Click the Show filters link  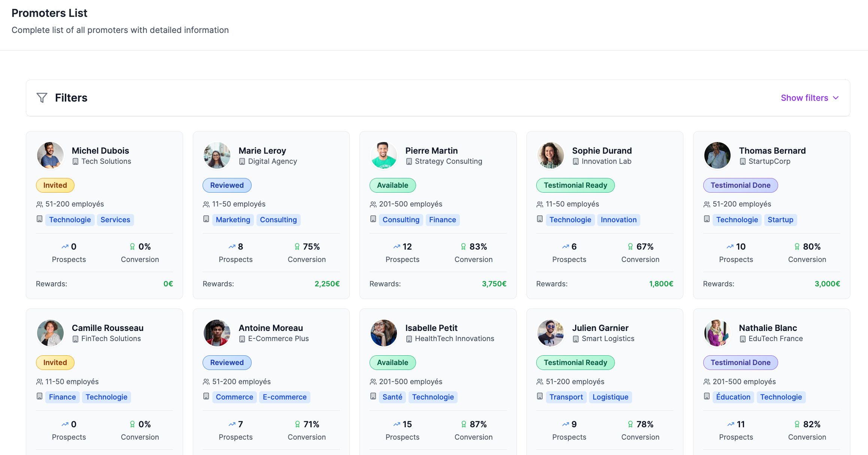(804, 98)
